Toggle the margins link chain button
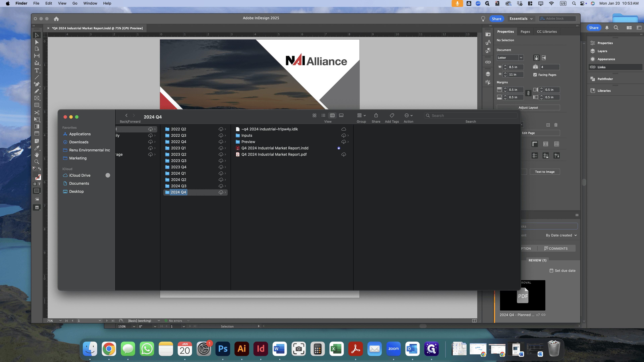The image size is (644, 362). tap(528, 93)
